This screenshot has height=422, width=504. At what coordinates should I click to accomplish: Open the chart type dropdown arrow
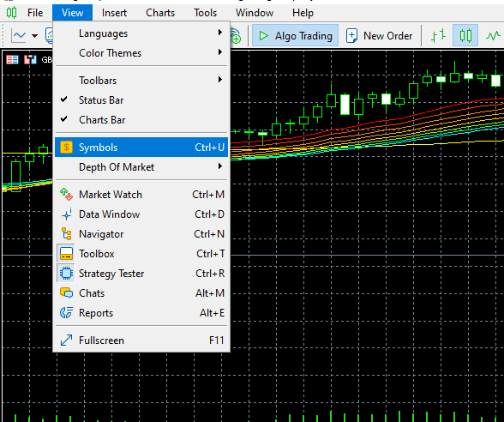click(34, 36)
